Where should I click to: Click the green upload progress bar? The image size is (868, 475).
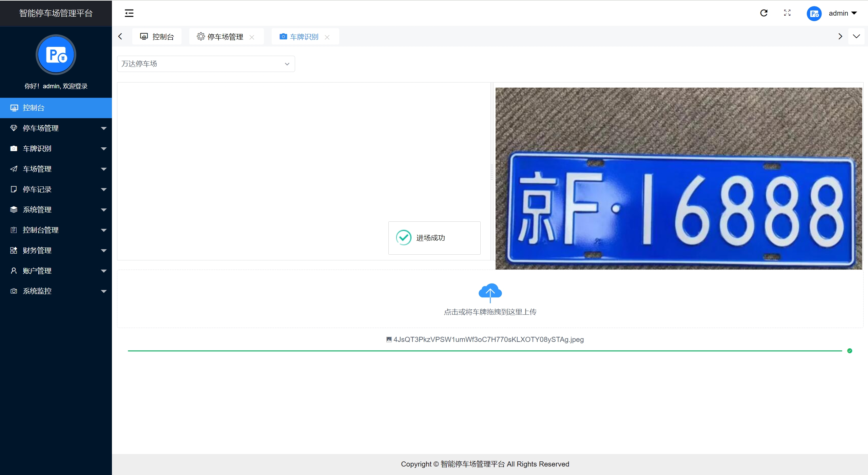pos(484,351)
